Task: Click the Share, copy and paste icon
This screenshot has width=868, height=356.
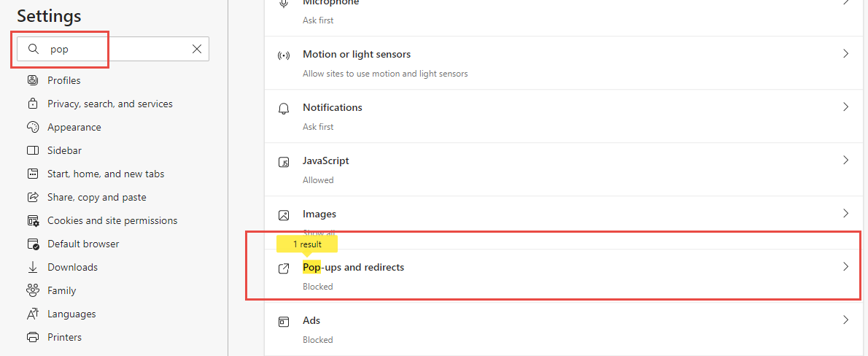Action: (33, 197)
